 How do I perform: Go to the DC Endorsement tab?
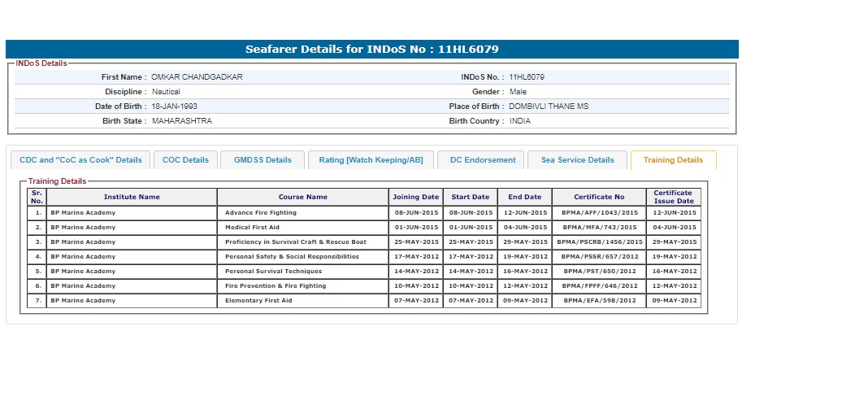[x=483, y=160]
